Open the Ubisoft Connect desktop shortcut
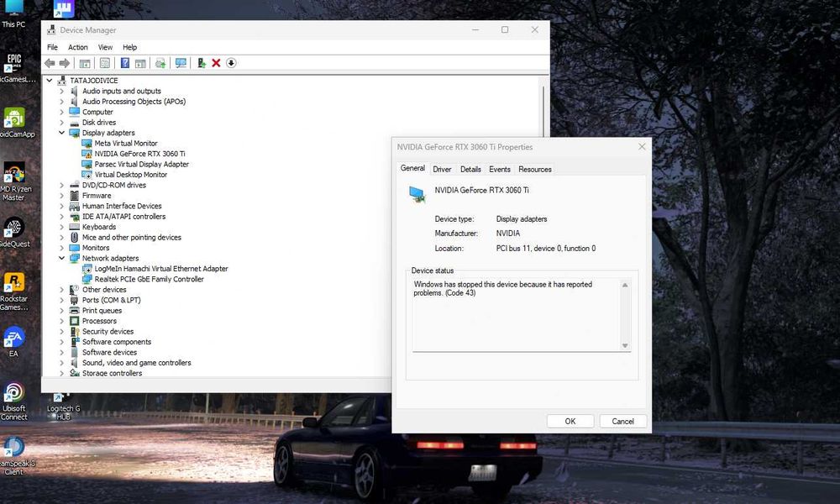 tap(14, 401)
